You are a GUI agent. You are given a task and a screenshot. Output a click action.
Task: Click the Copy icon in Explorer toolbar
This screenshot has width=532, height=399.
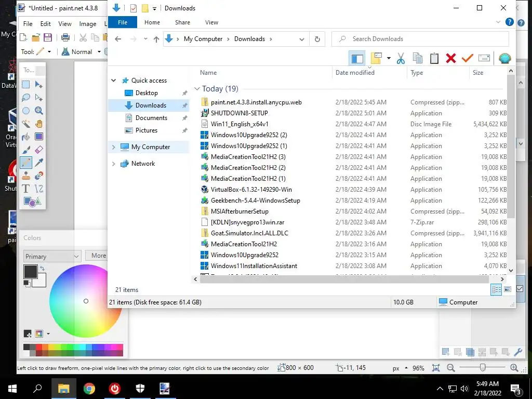(x=418, y=58)
